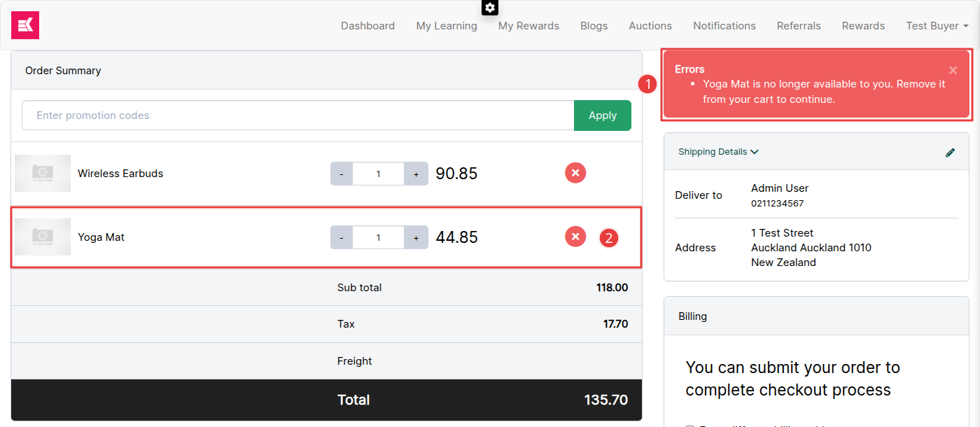
Task: Increase Yoga Mat quantity
Action: [416, 237]
